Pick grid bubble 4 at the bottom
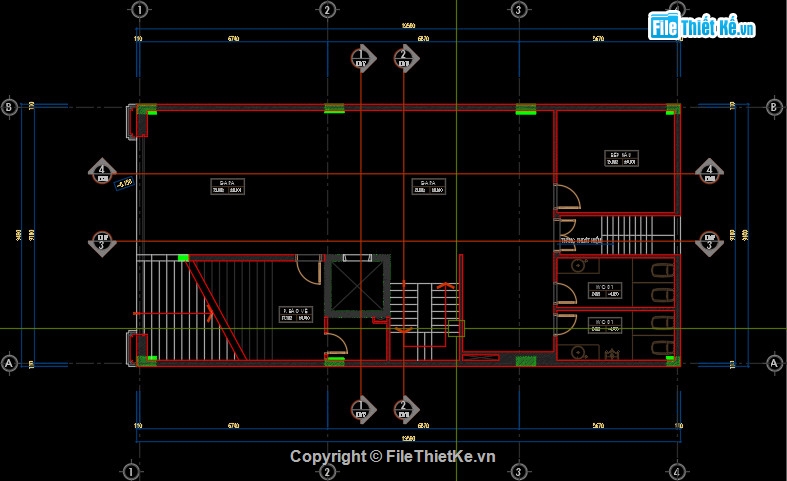Viewport: 787px width, 481px height. (x=677, y=471)
